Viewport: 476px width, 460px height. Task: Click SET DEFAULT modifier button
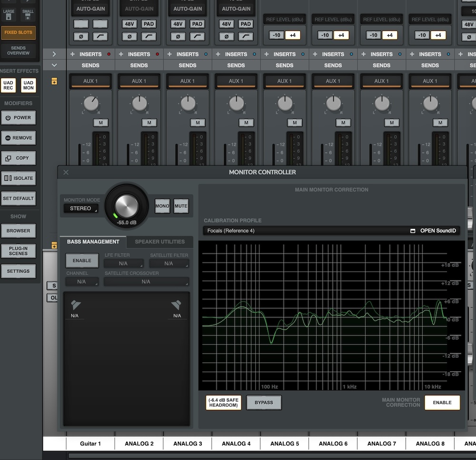(x=19, y=198)
